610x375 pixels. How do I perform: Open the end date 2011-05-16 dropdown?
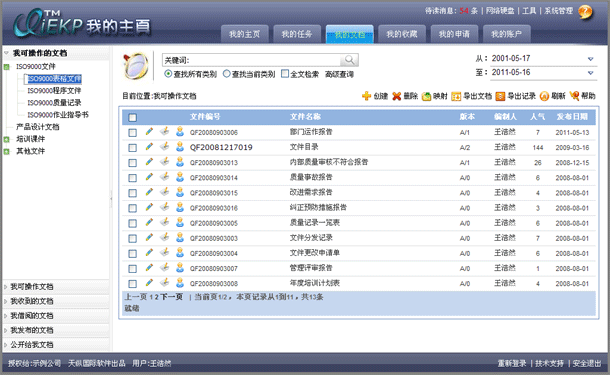pyautogui.click(x=591, y=73)
